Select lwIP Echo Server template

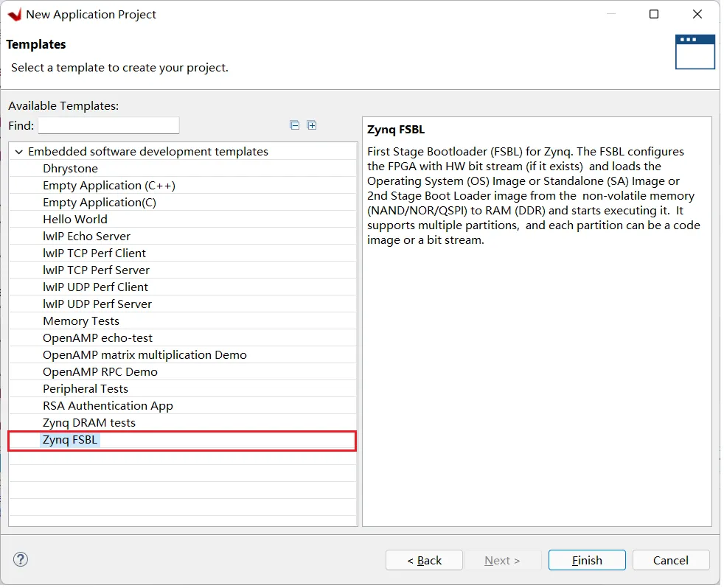(184, 237)
